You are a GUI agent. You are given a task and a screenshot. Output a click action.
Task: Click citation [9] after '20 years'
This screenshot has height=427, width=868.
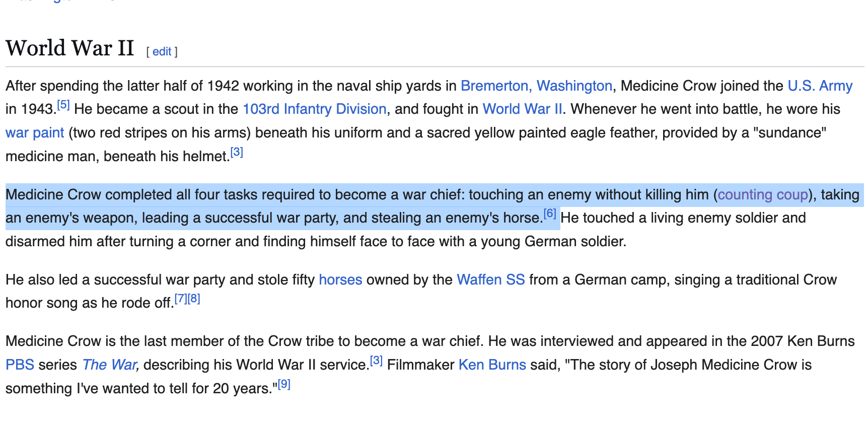point(284,384)
